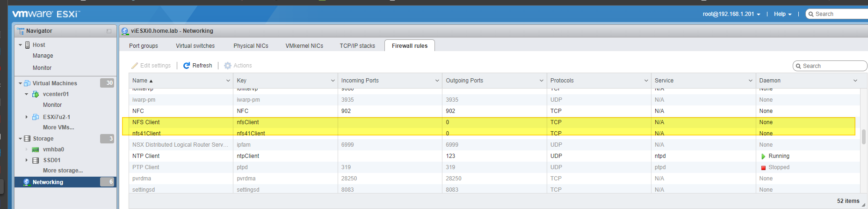Viewport: 868px width, 209px height.
Task: Switch to the Virtual switches tab
Action: pyautogui.click(x=195, y=46)
